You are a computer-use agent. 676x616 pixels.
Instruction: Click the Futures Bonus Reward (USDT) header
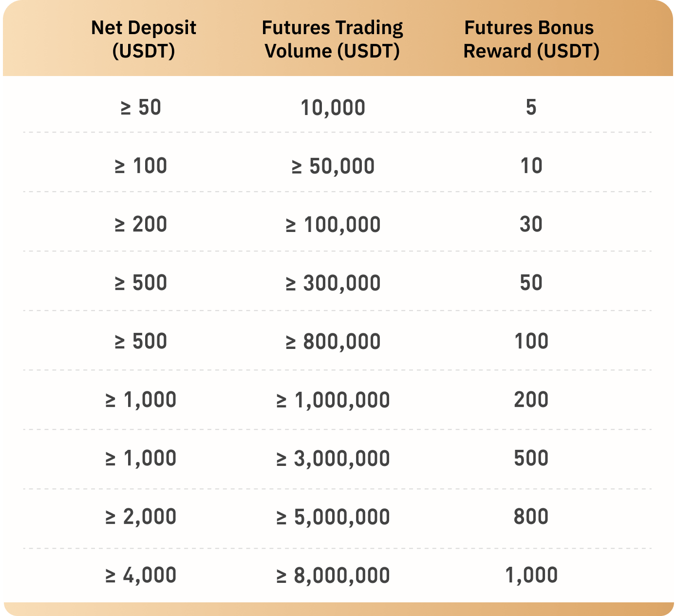click(531, 39)
